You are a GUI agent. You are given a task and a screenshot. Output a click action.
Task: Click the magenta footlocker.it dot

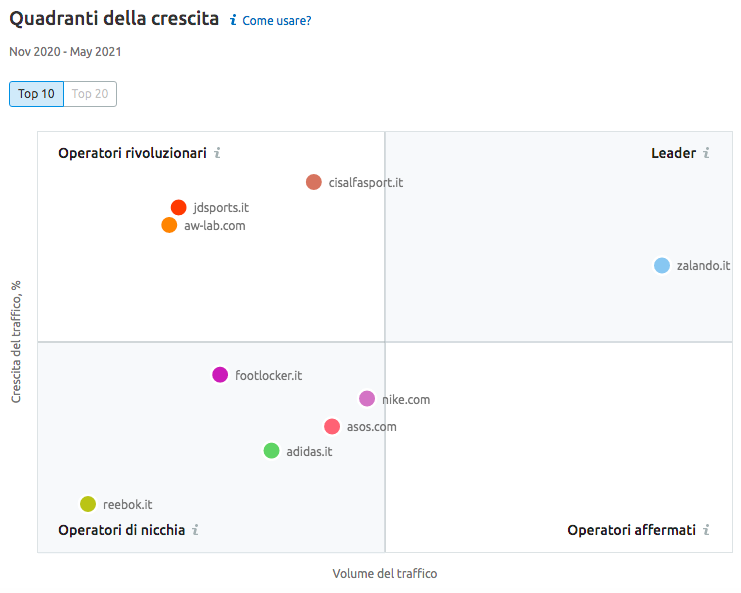tap(220, 375)
